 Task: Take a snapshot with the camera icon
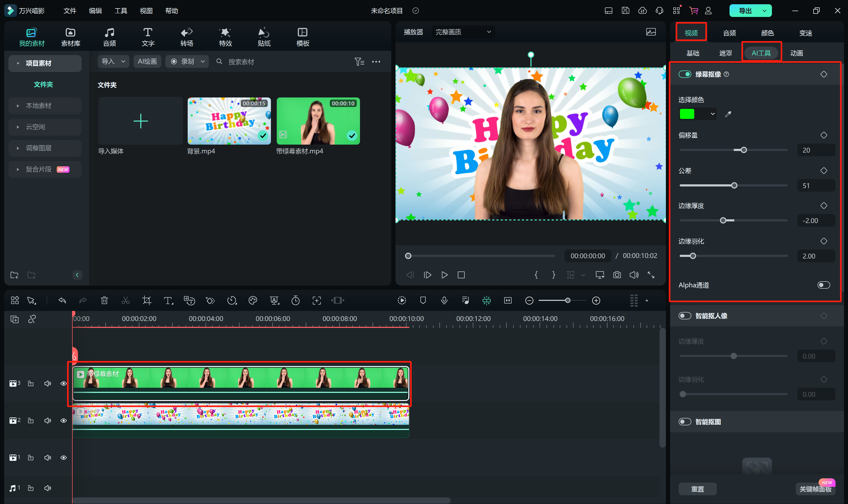click(617, 275)
